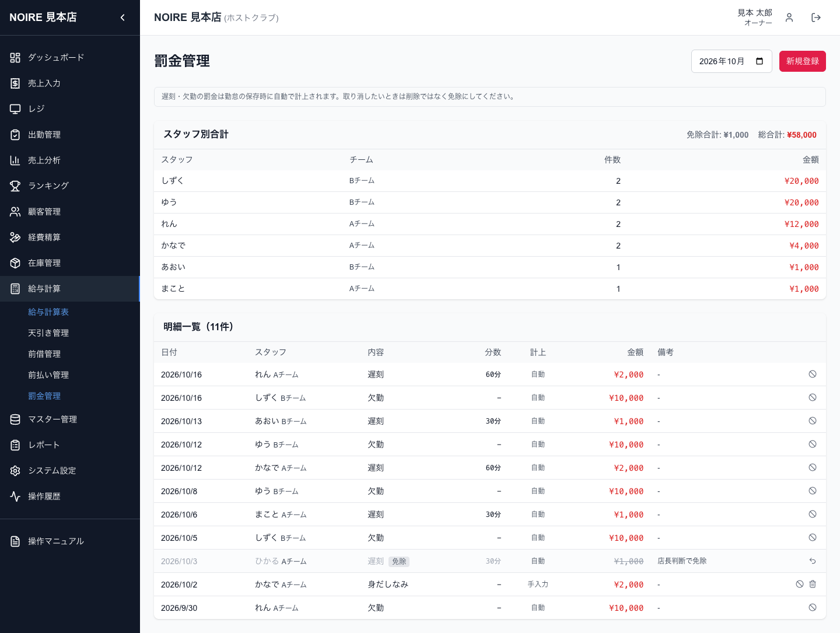This screenshot has height=633, width=840.
Task: Show the ランキング page
Action: (x=70, y=186)
